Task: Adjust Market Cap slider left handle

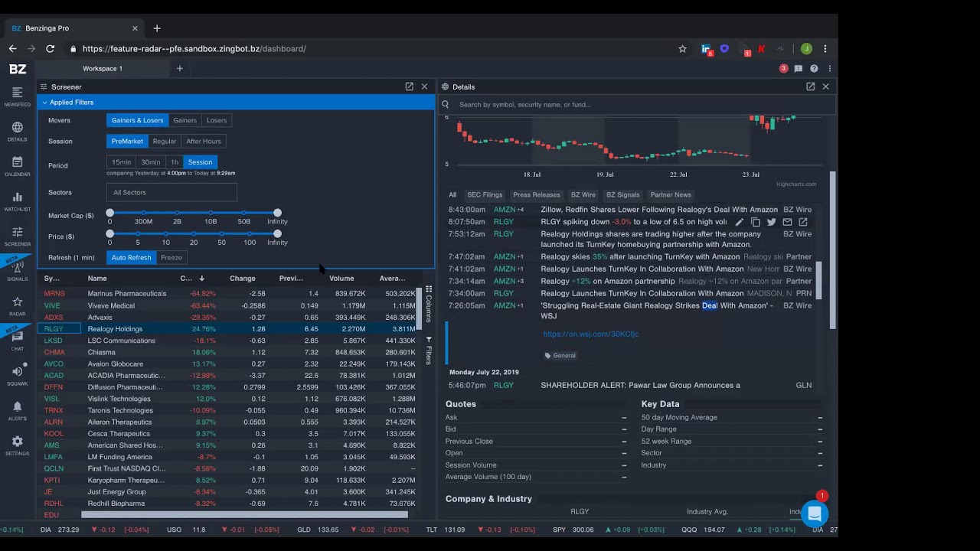Action: 109,213
